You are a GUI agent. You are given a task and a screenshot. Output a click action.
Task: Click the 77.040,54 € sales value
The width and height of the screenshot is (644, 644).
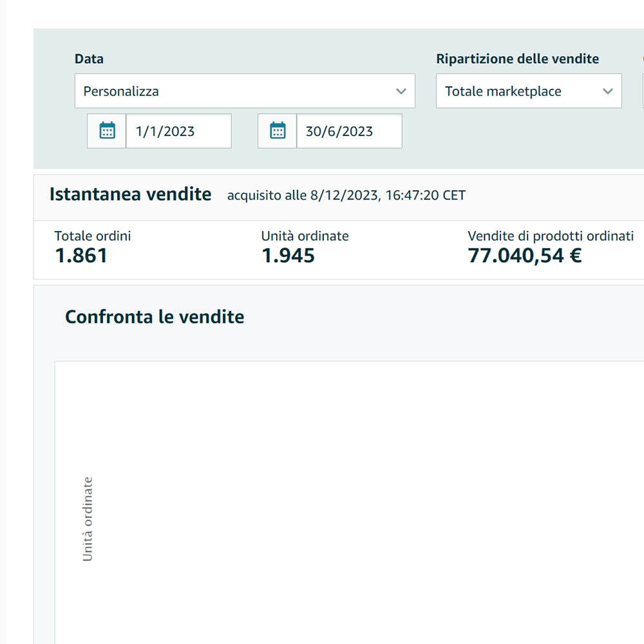[x=524, y=256]
